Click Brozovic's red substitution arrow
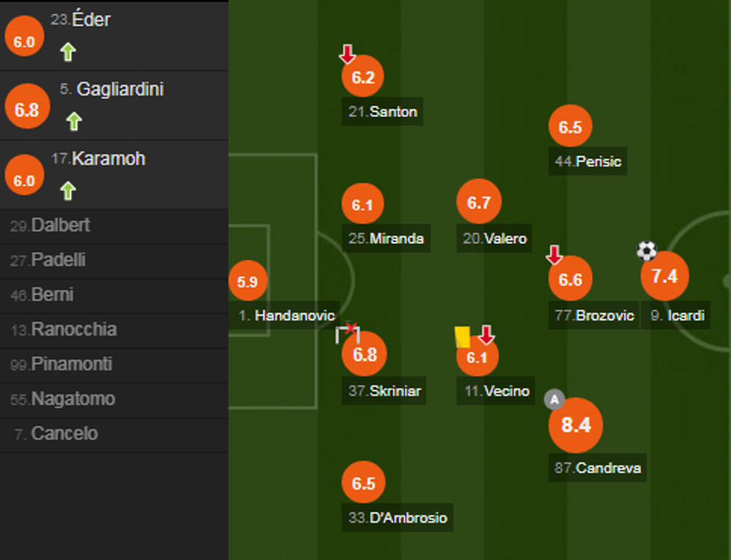This screenshot has width=731, height=560. (x=553, y=256)
